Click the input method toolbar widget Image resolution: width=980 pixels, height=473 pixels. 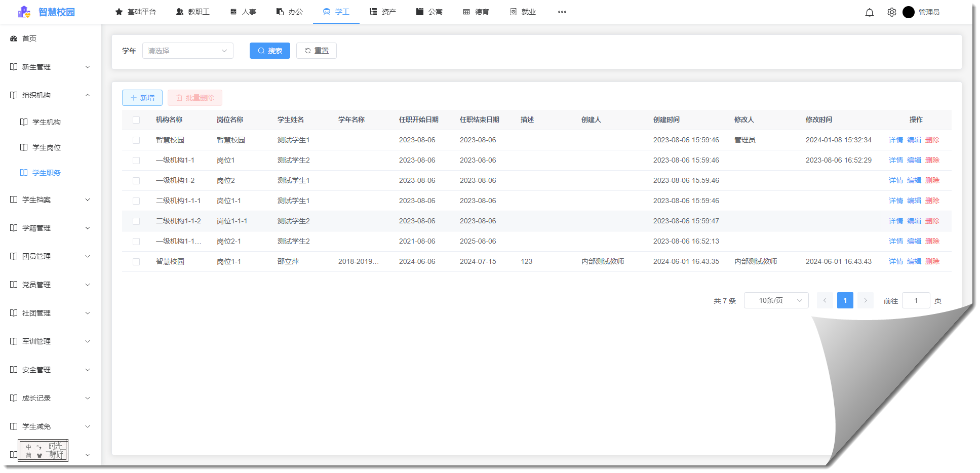pyautogui.click(x=43, y=450)
